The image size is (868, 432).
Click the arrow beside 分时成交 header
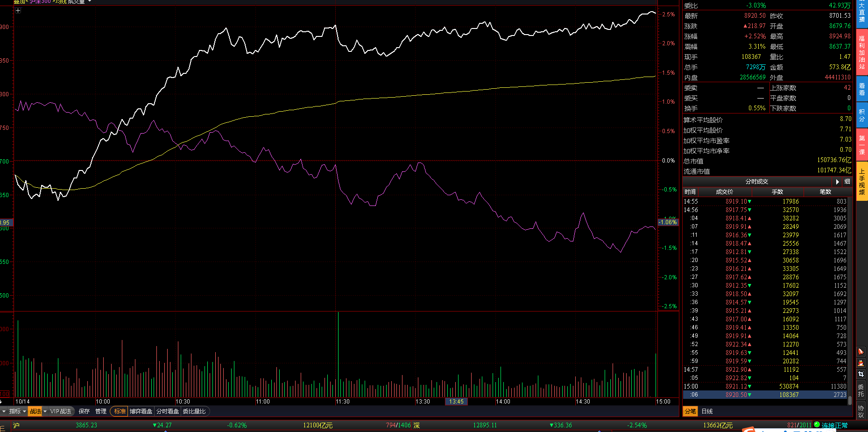coord(837,182)
